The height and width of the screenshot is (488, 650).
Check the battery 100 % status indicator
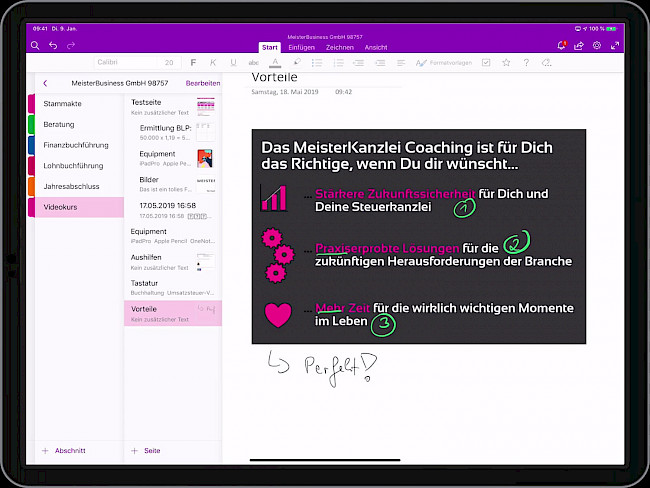(x=603, y=29)
